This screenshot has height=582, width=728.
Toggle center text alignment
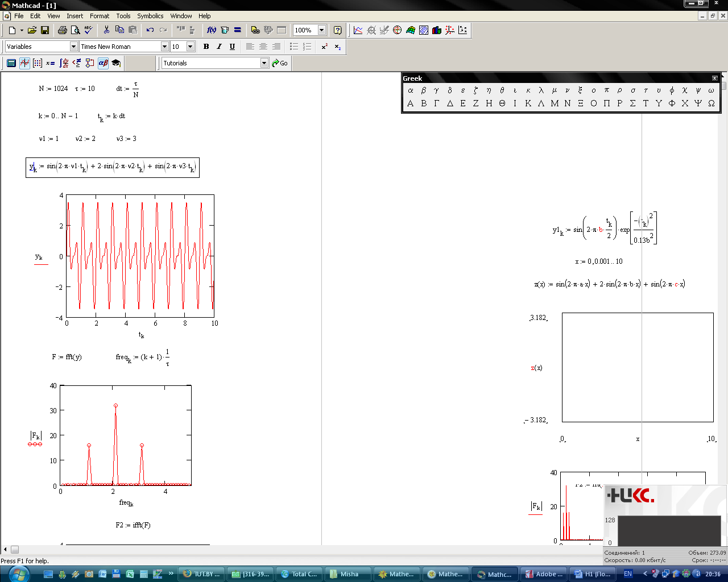(x=263, y=47)
